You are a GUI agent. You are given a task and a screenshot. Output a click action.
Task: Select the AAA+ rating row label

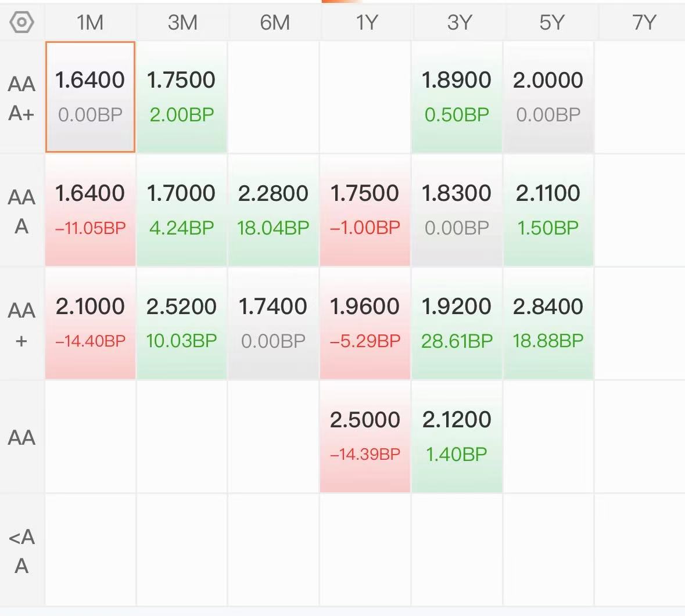click(21, 98)
